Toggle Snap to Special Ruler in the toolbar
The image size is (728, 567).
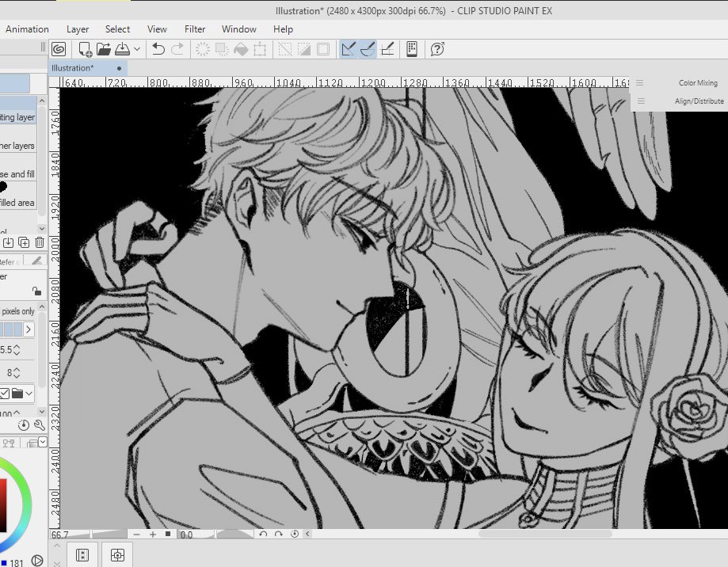(368, 49)
